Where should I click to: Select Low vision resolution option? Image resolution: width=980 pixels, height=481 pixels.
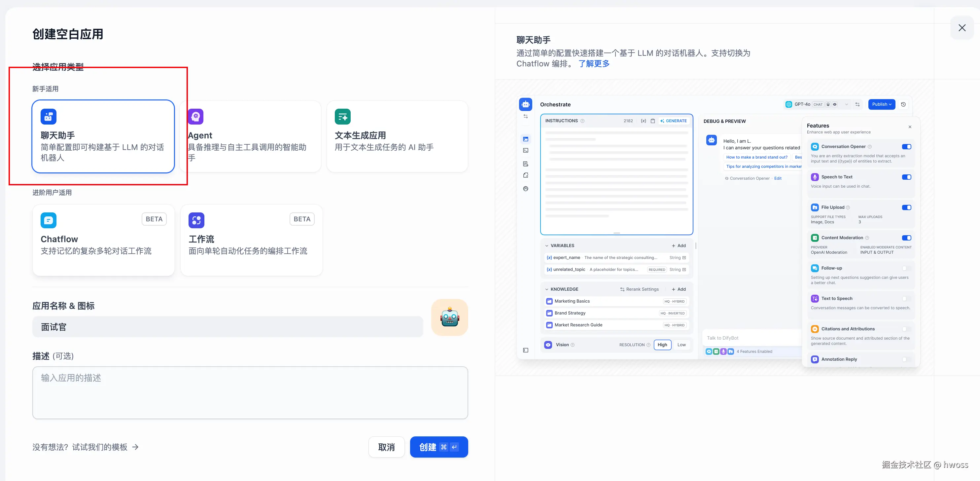(682, 345)
